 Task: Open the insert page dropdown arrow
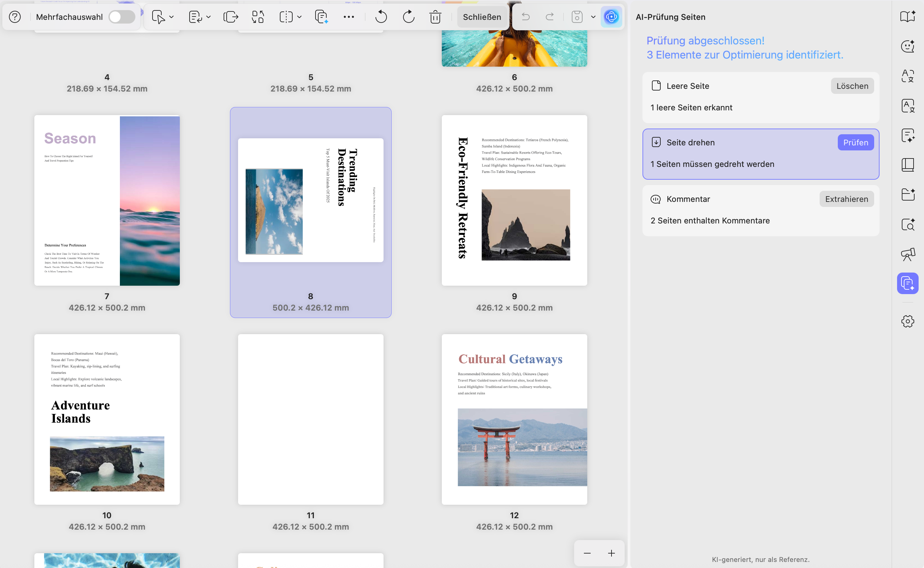171,17
